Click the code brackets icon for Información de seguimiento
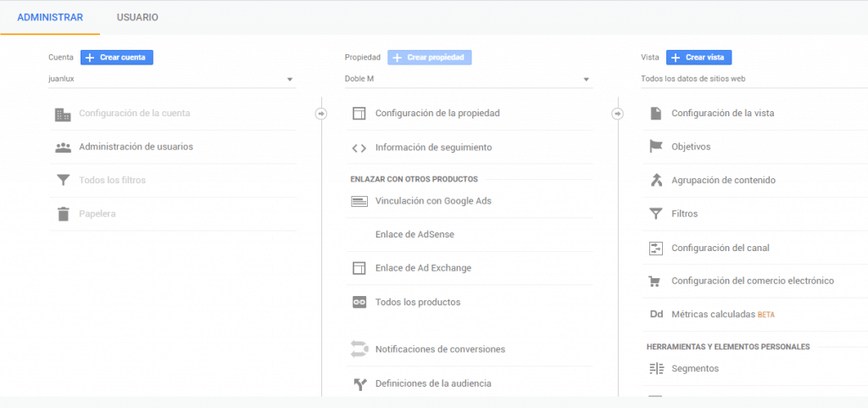This screenshot has height=408, width=868. click(359, 148)
